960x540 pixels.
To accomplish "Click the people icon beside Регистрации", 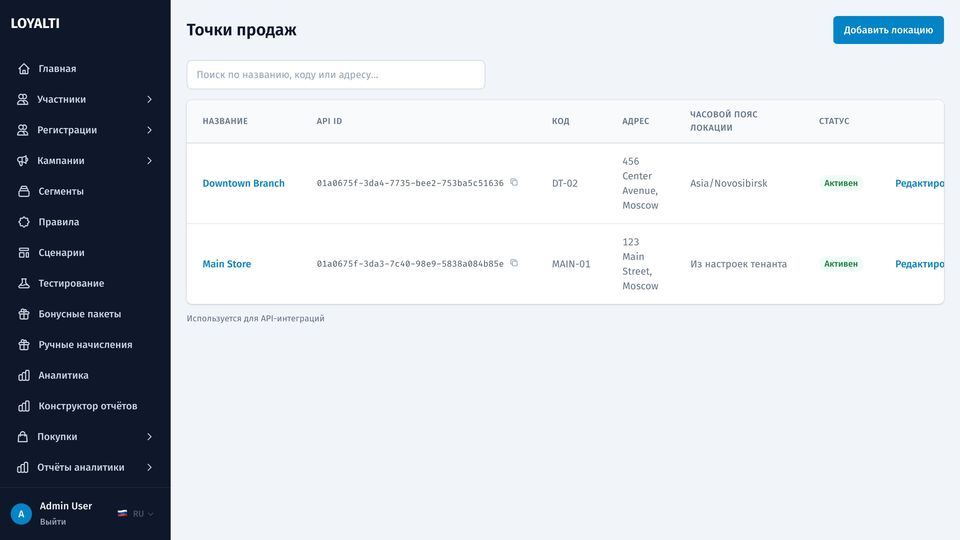I will tap(23, 130).
